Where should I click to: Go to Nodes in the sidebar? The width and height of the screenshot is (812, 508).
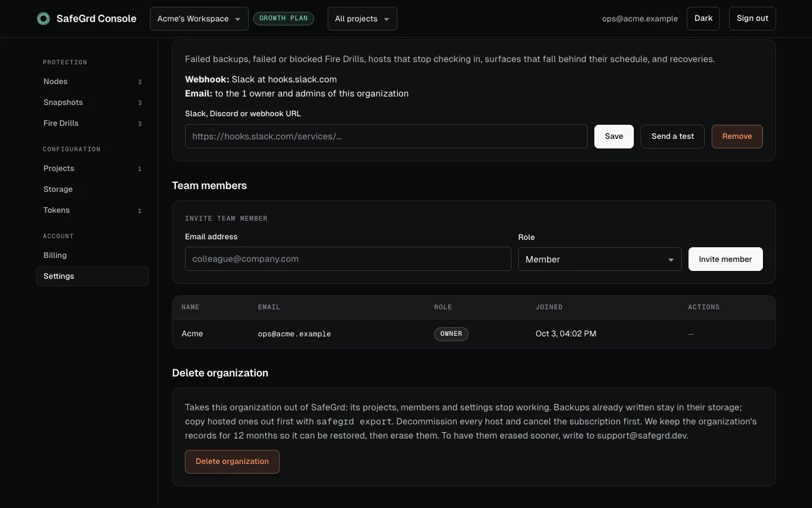(92, 81)
